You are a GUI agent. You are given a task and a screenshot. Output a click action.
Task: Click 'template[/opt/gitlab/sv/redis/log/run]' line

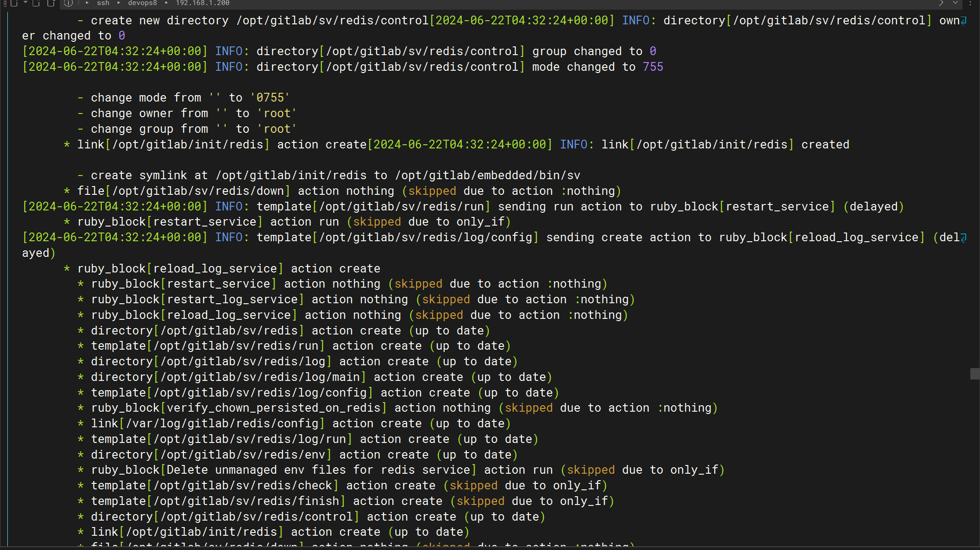[308, 439]
